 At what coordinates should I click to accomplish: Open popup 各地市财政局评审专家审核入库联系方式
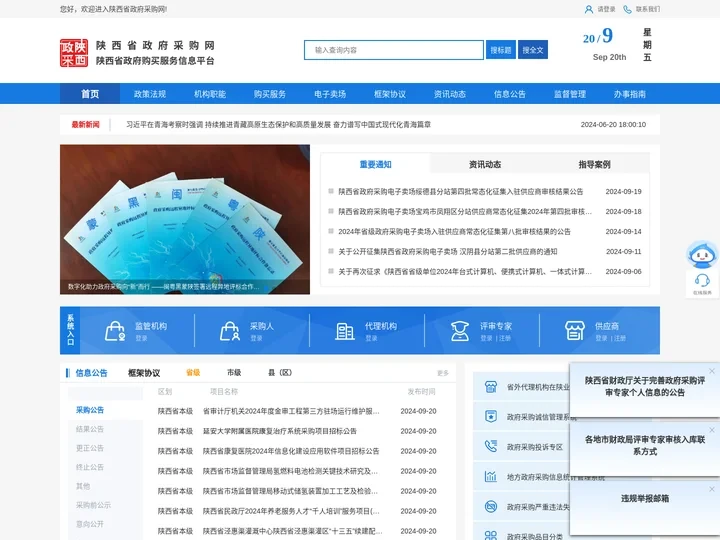tap(645, 445)
